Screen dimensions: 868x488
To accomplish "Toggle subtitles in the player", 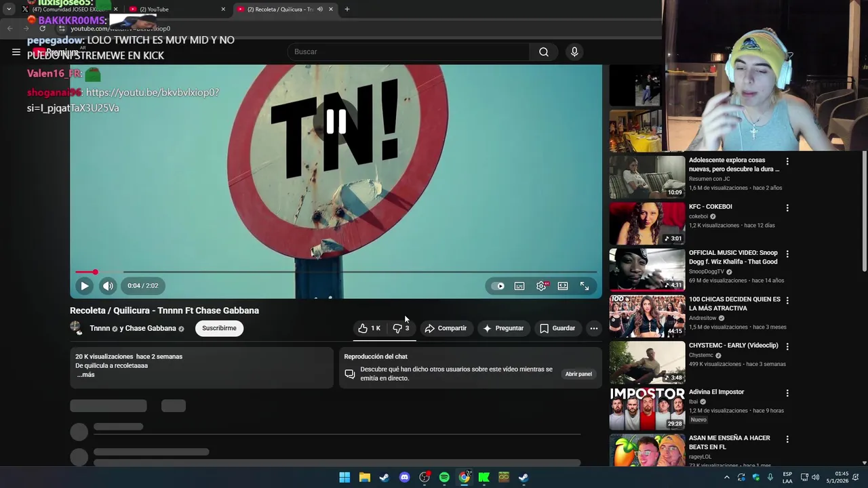I will point(519,286).
